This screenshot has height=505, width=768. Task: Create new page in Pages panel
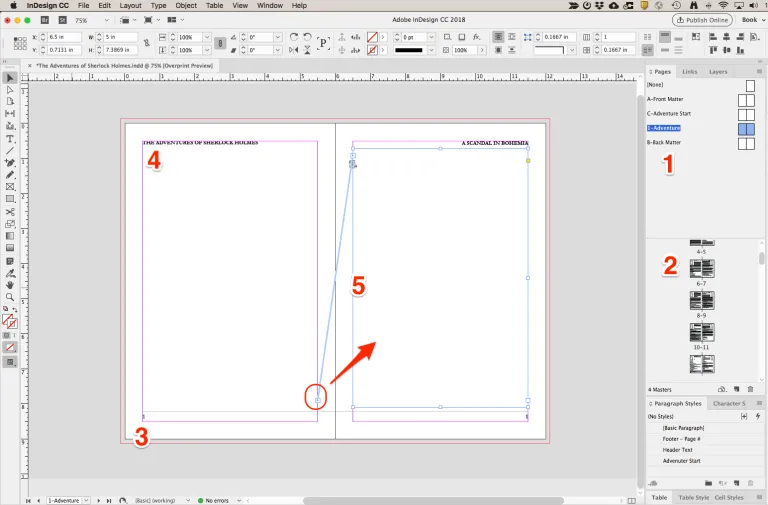coord(736,389)
